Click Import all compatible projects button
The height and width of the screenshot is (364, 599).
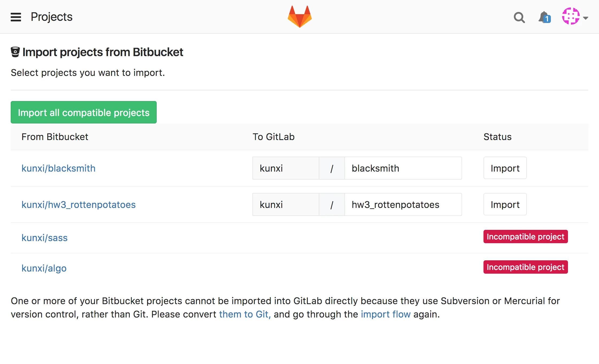pyautogui.click(x=83, y=113)
